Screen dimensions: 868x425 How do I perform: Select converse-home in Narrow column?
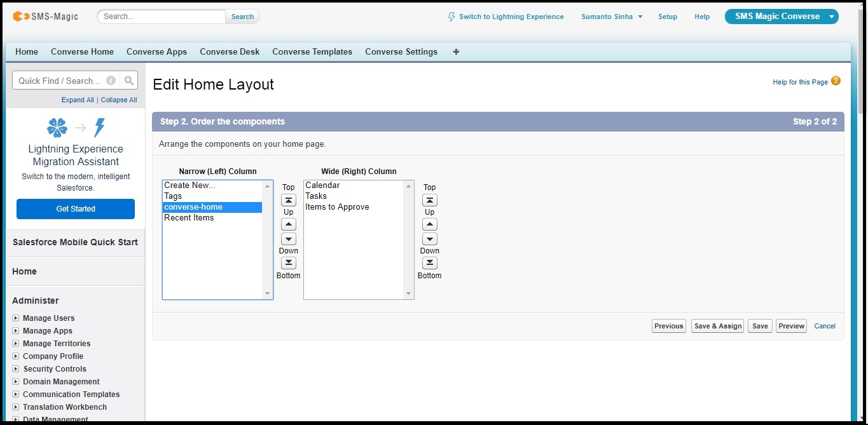(x=212, y=207)
